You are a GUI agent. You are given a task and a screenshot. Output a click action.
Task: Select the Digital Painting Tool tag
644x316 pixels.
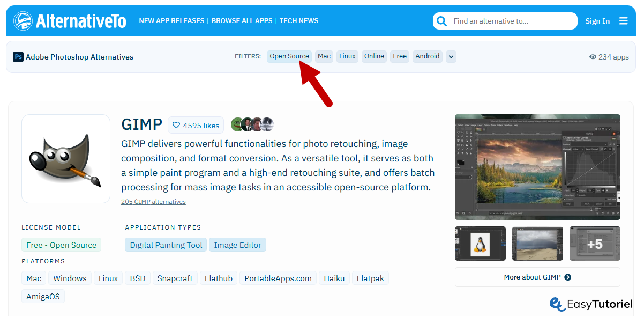point(166,245)
